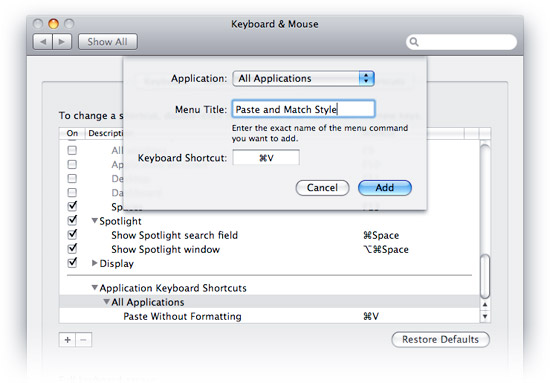Show All preferences

tap(108, 42)
